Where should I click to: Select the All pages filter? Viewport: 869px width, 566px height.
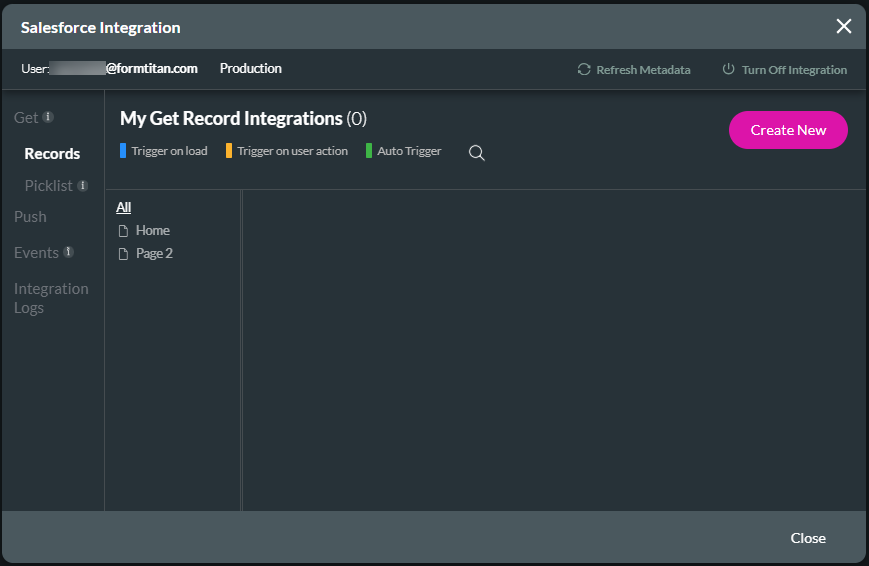124,207
